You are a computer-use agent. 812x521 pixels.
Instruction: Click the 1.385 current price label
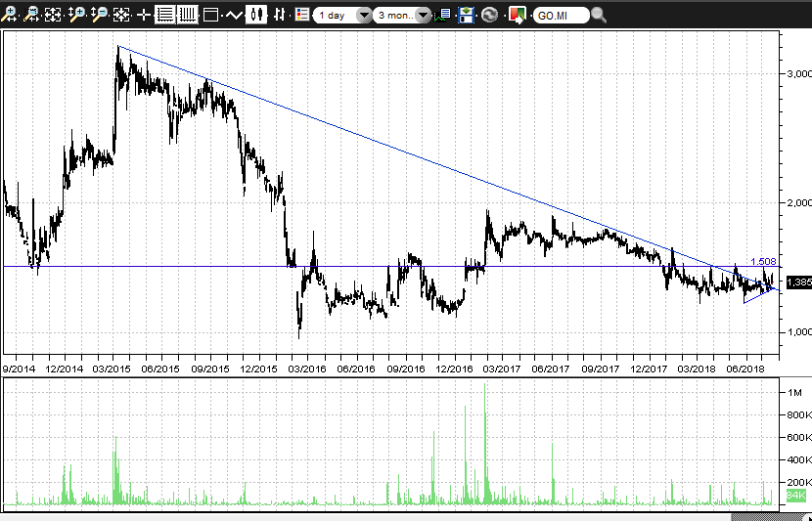(798, 282)
